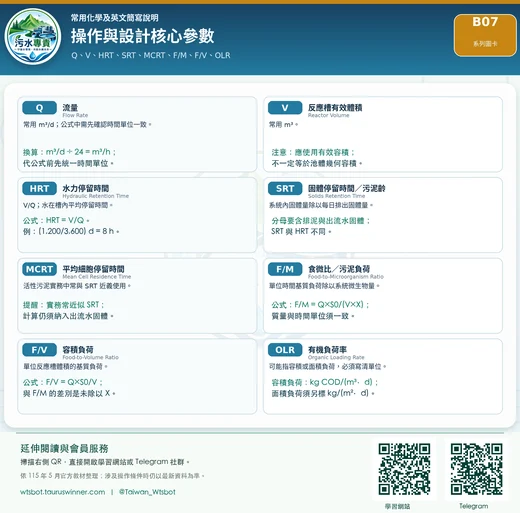520x513 pixels.
Task: Click the B07 series card badge
Action: (485, 35)
